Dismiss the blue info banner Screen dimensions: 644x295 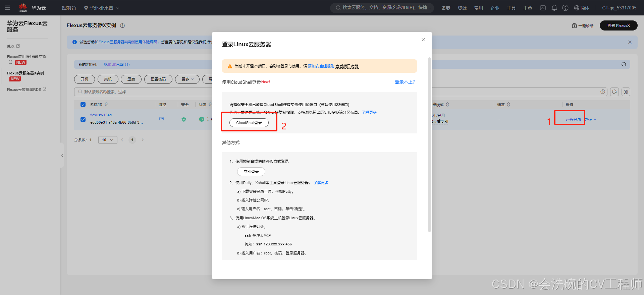630,42
